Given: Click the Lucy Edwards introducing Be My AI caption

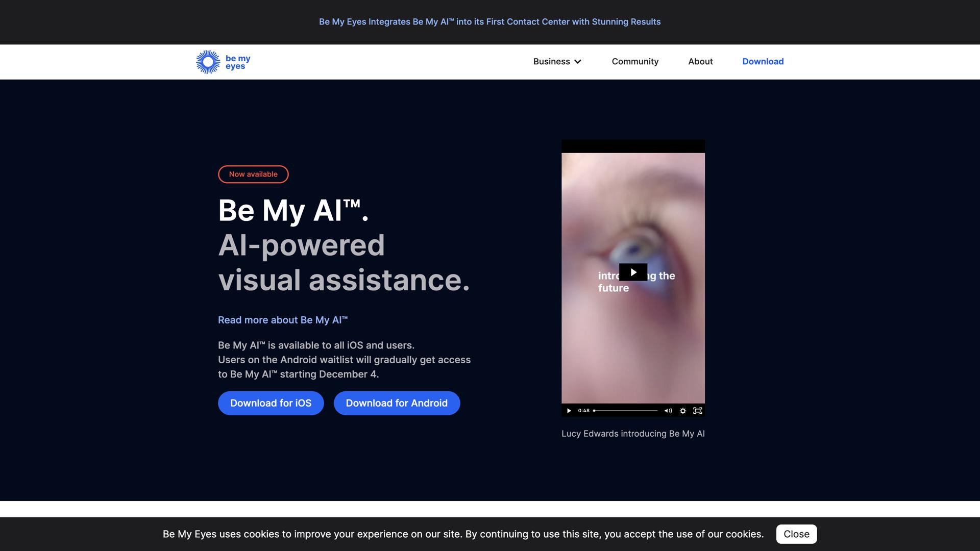Looking at the screenshot, I should click(633, 434).
